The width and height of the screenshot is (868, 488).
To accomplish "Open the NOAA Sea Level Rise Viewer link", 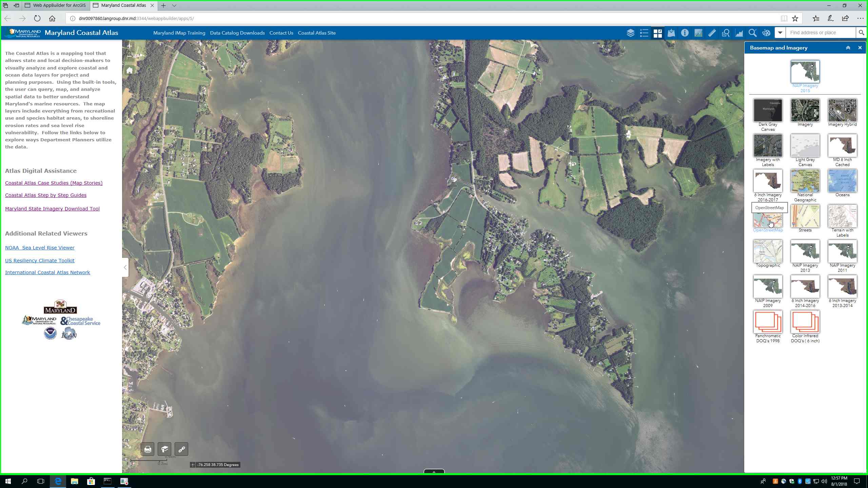I will (40, 248).
